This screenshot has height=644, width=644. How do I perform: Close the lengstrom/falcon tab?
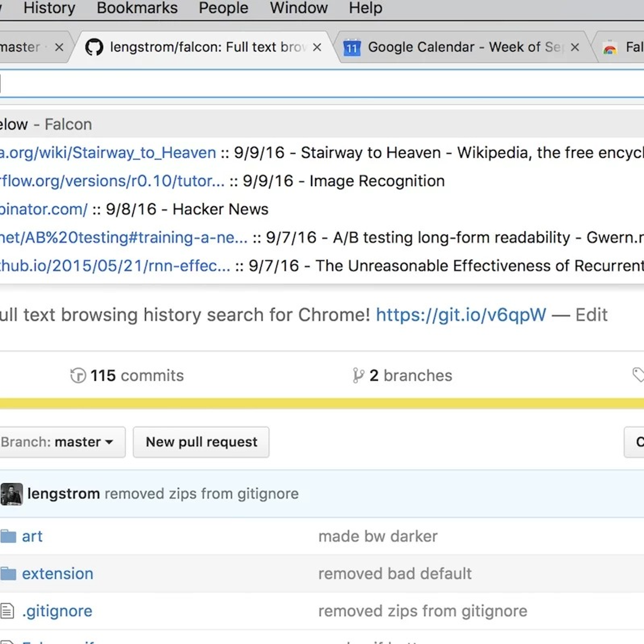[x=317, y=47]
